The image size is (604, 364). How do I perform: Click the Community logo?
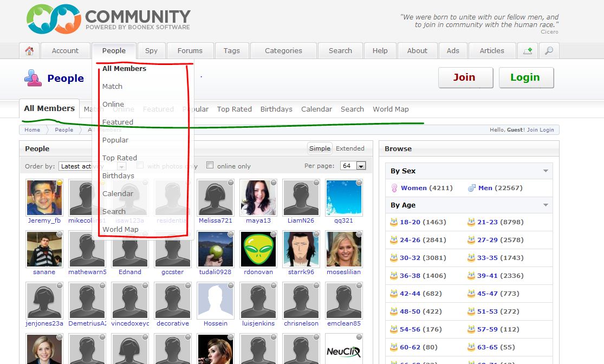[x=108, y=19]
